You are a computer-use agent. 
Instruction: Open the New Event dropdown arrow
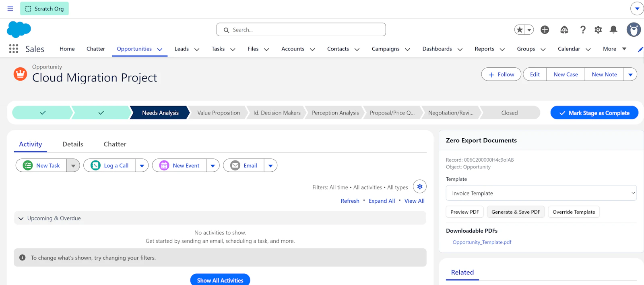[213, 165]
